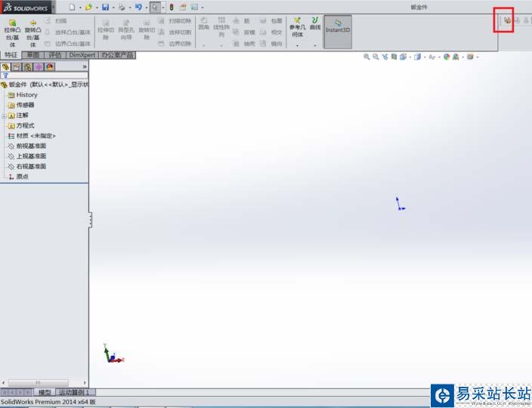Click the New document icon

tap(72, 7)
